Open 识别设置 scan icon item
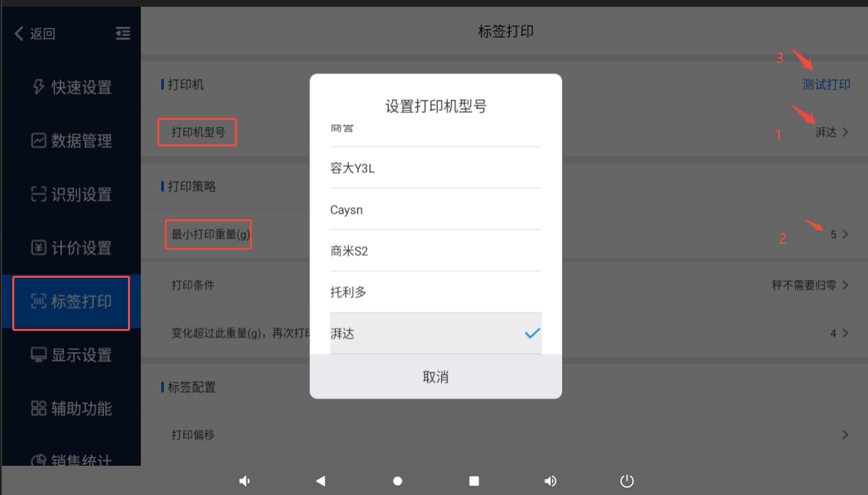 click(71, 195)
